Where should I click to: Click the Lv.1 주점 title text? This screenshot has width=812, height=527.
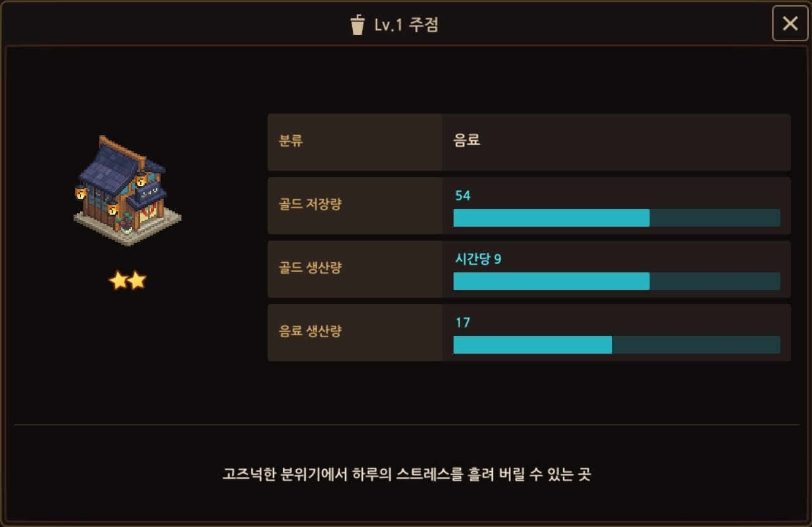pos(407,25)
